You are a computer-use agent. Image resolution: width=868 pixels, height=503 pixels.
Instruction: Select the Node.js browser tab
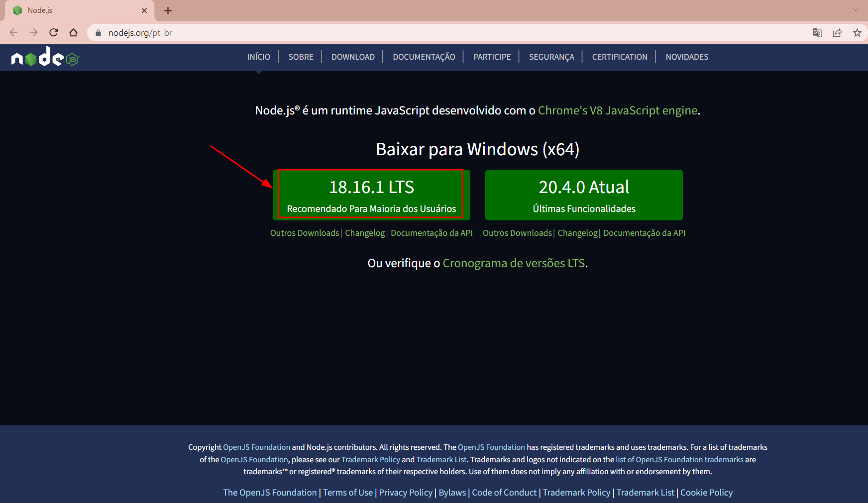(80, 10)
